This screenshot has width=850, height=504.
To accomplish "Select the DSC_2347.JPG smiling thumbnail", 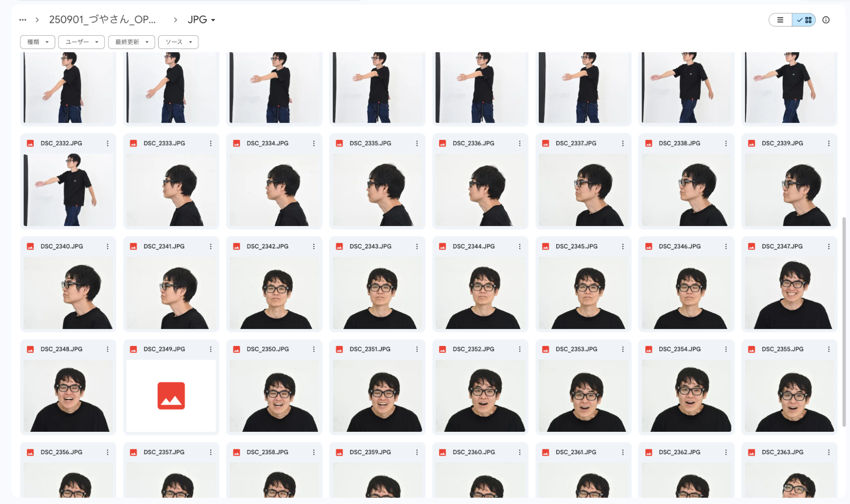I will 789,293.
